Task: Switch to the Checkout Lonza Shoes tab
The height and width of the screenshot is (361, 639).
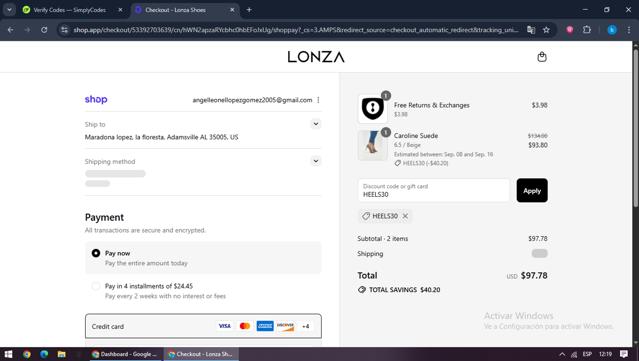Action: point(176,10)
